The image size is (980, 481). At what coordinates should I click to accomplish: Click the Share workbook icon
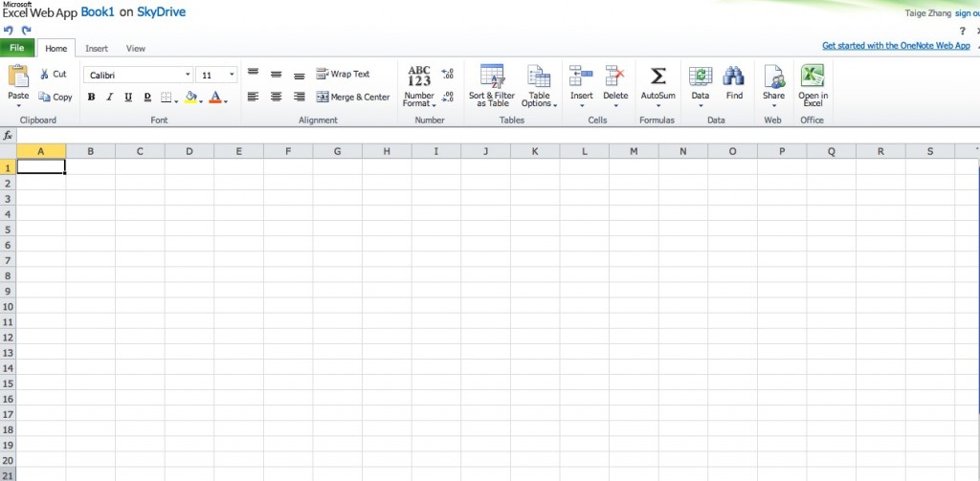point(773,77)
